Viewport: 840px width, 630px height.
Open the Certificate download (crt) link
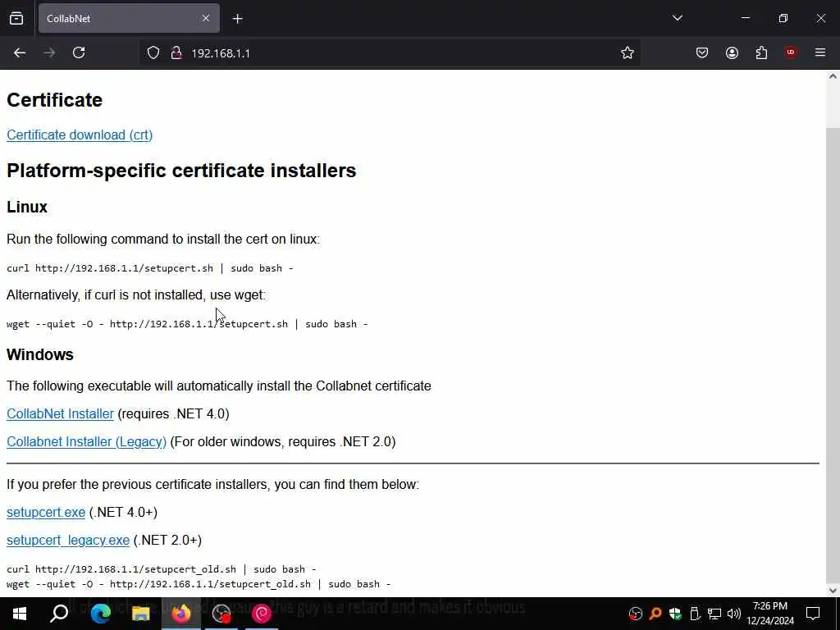[x=80, y=135]
